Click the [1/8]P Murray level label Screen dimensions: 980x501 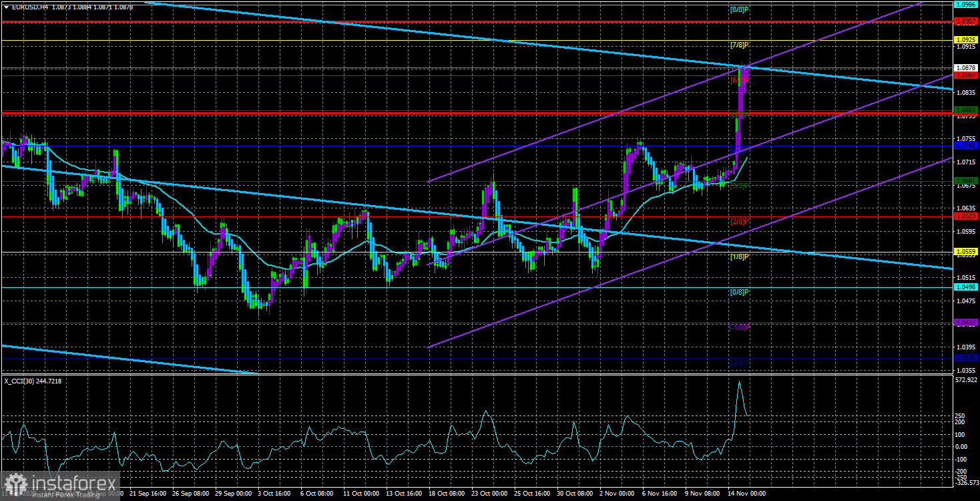(740, 257)
